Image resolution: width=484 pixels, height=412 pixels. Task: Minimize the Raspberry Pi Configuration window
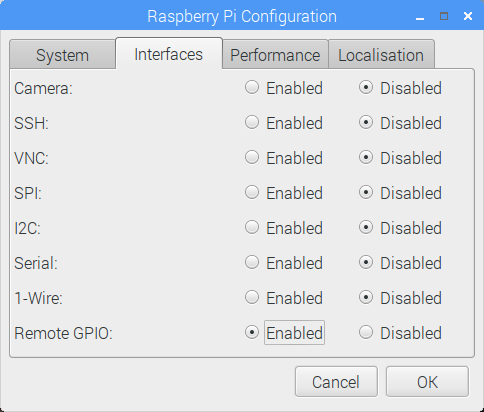(x=420, y=17)
